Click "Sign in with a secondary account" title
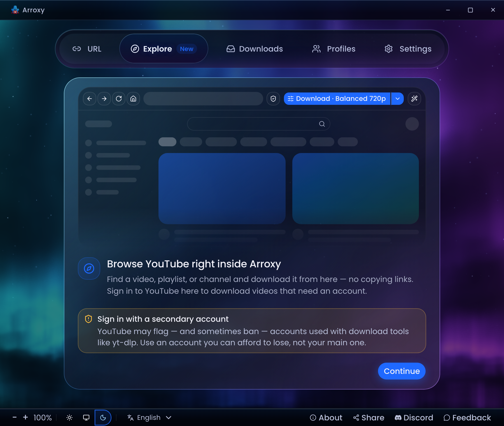 pos(163,319)
